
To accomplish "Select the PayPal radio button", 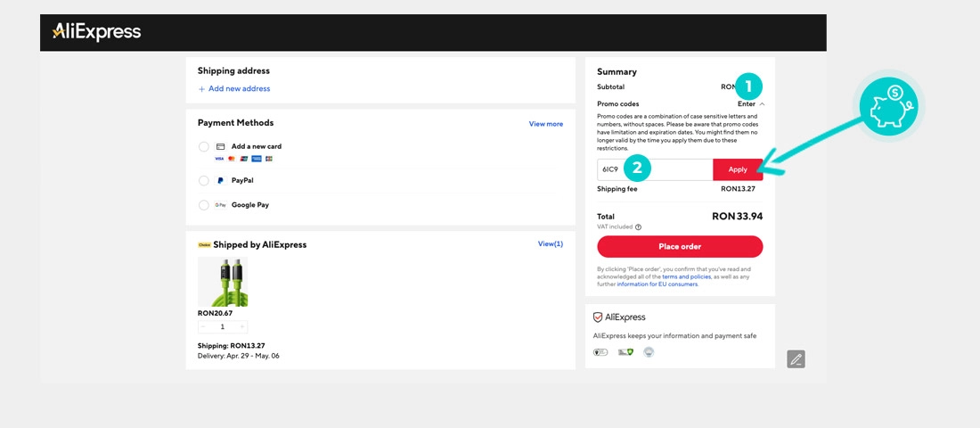I will pos(204,181).
